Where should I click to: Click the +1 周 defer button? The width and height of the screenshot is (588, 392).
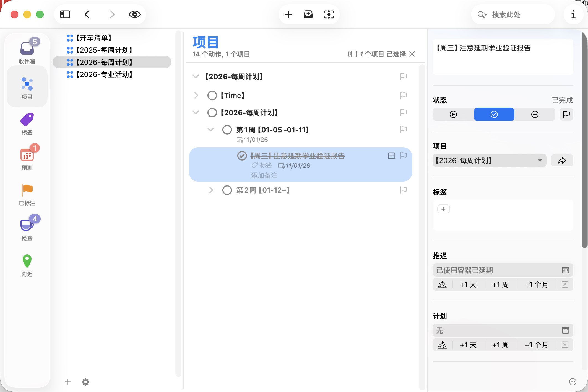click(x=500, y=284)
